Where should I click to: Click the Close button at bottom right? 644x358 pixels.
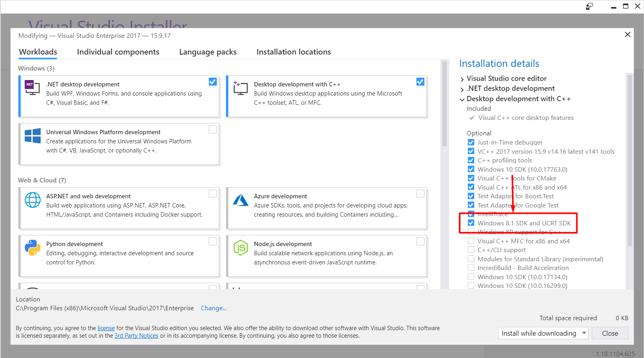[x=610, y=333]
